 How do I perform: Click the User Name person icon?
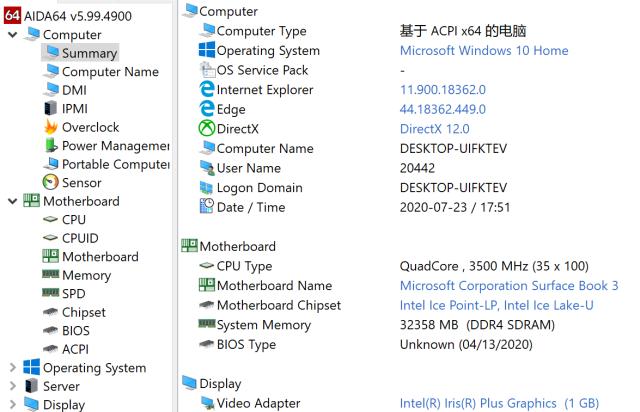tap(207, 167)
